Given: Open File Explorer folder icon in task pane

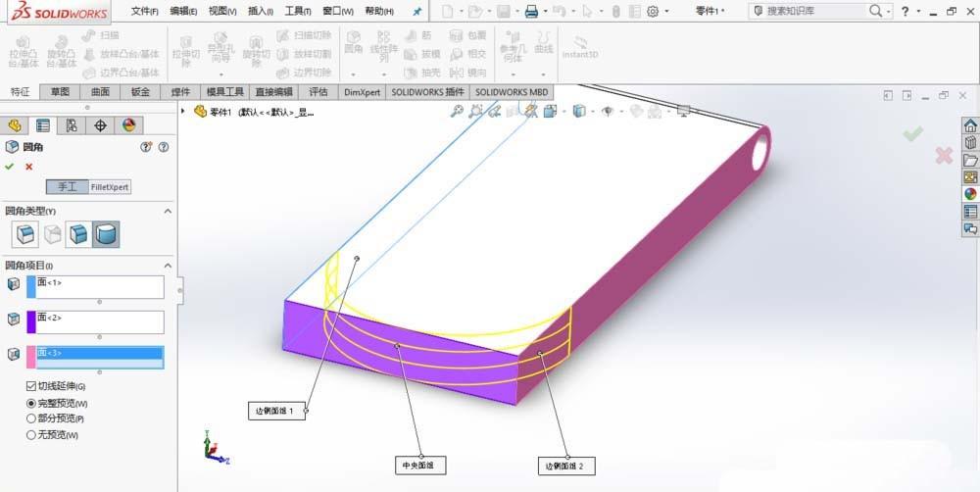Looking at the screenshot, I should 970,160.
